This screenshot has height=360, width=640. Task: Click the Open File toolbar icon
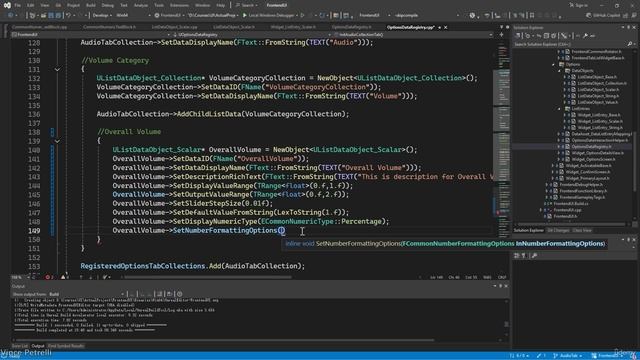pyautogui.click(x=43, y=15)
